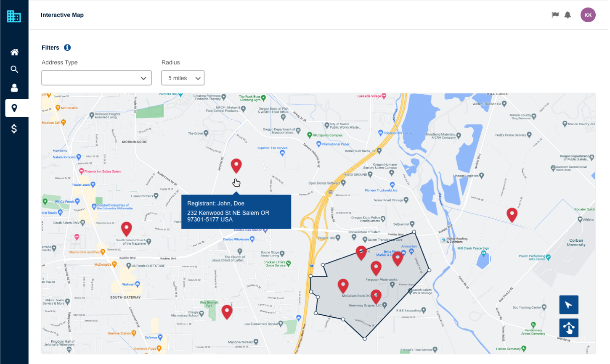Open the Address Type dropdown
This screenshot has height=364, width=610.
point(96,78)
